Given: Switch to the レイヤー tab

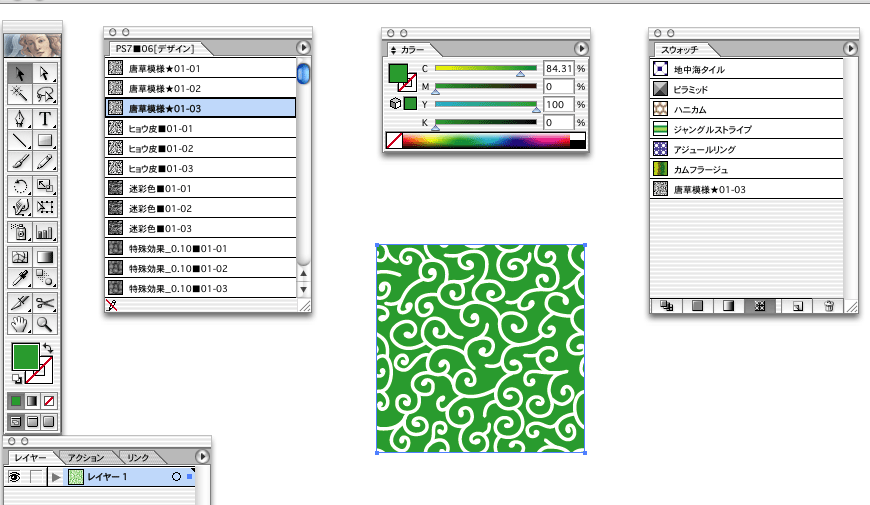Looking at the screenshot, I should tap(31, 458).
